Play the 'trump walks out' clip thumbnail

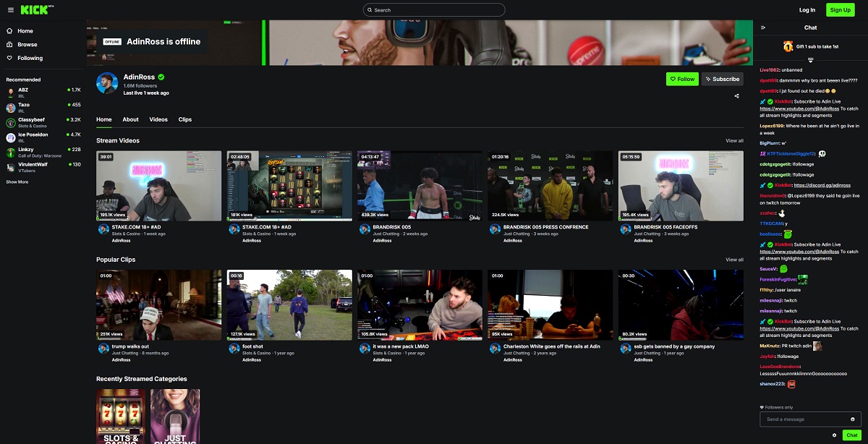click(159, 305)
